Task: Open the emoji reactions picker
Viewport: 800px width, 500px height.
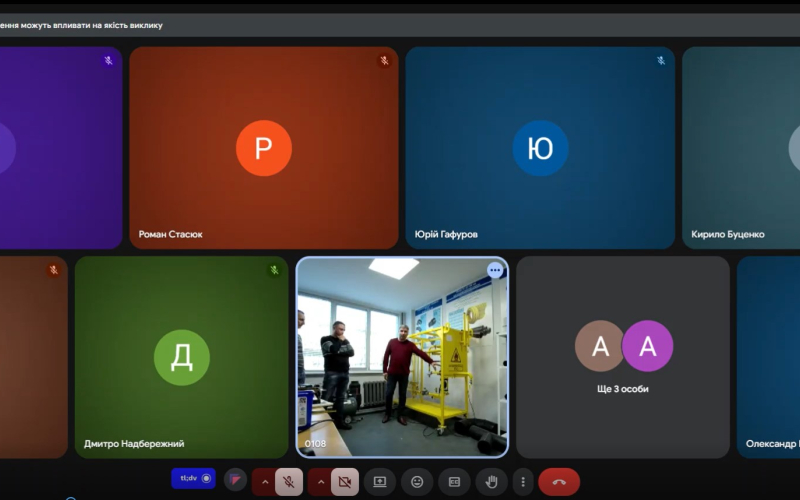Action: tap(417, 482)
